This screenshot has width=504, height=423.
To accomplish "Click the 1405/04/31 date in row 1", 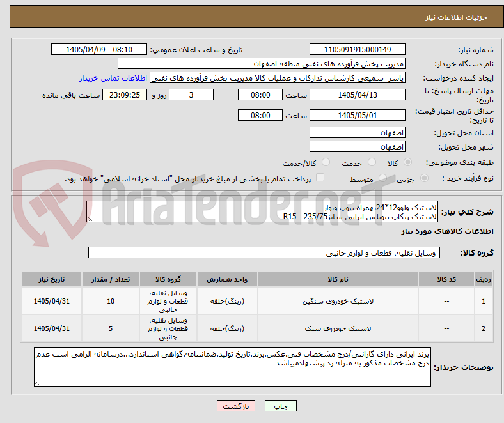I will pyautogui.click(x=51, y=301).
